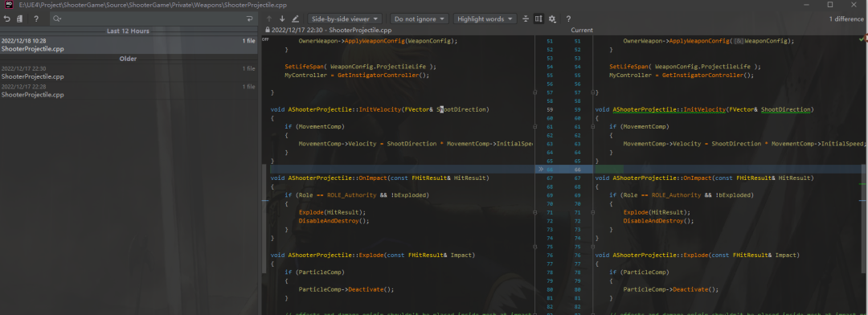Click help icon in diff toolbar

point(568,18)
